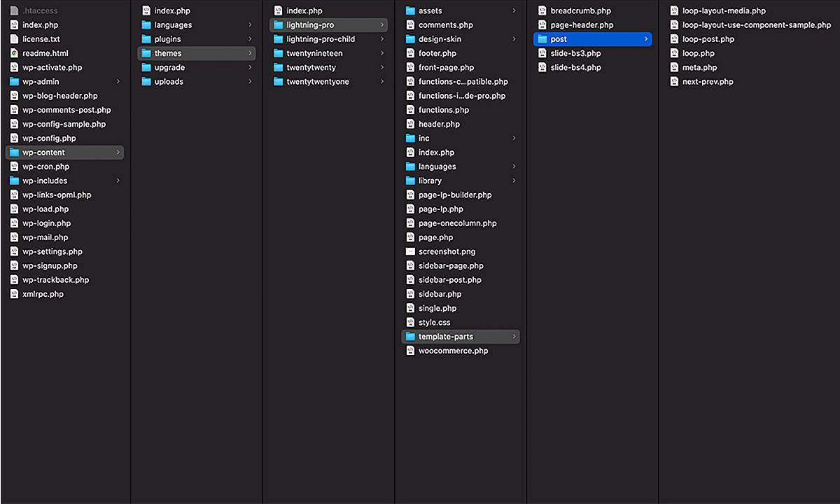Select wp-cron.php file name
The width and height of the screenshot is (840, 504).
[45, 167]
